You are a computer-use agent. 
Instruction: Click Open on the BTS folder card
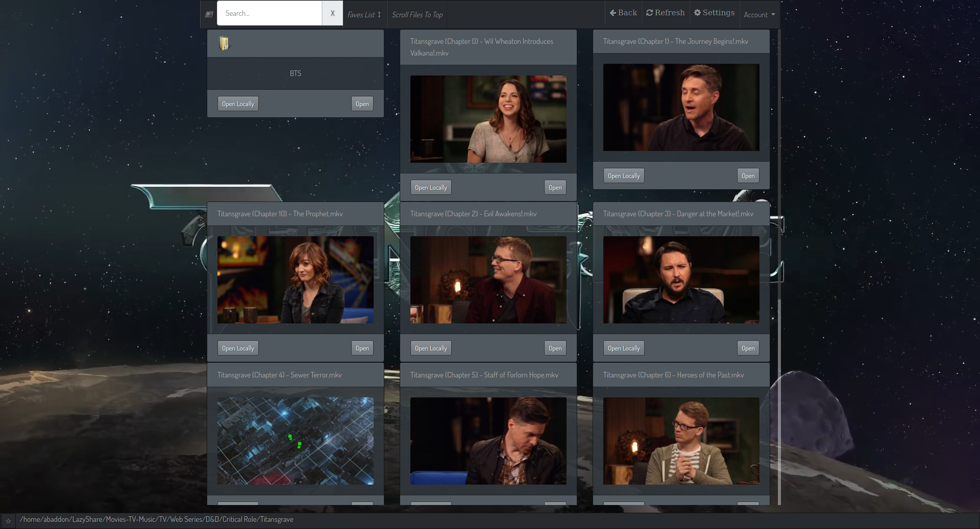362,104
